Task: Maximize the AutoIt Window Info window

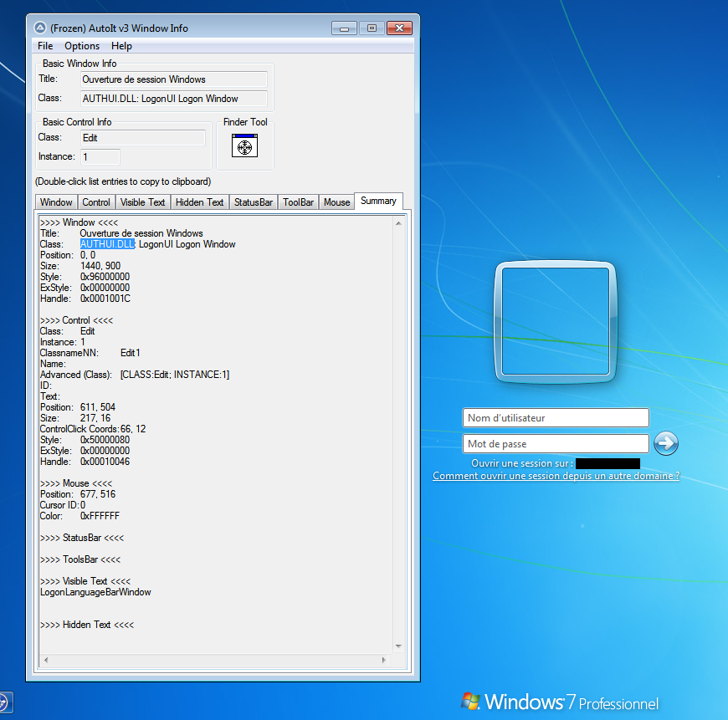Action: click(372, 28)
